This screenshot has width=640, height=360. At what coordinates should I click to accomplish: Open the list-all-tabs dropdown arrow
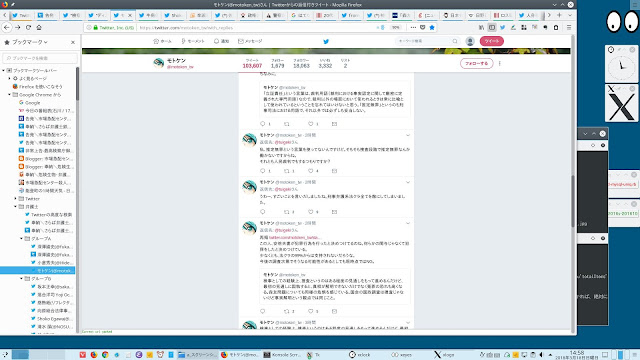570,15
